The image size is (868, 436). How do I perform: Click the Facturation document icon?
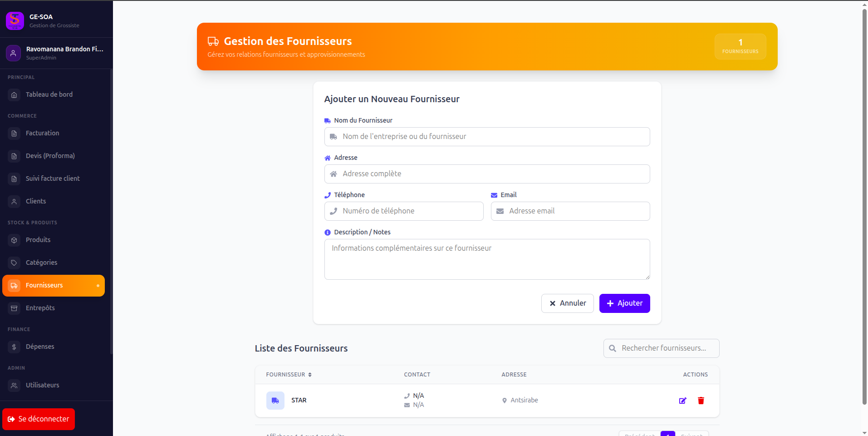click(14, 134)
